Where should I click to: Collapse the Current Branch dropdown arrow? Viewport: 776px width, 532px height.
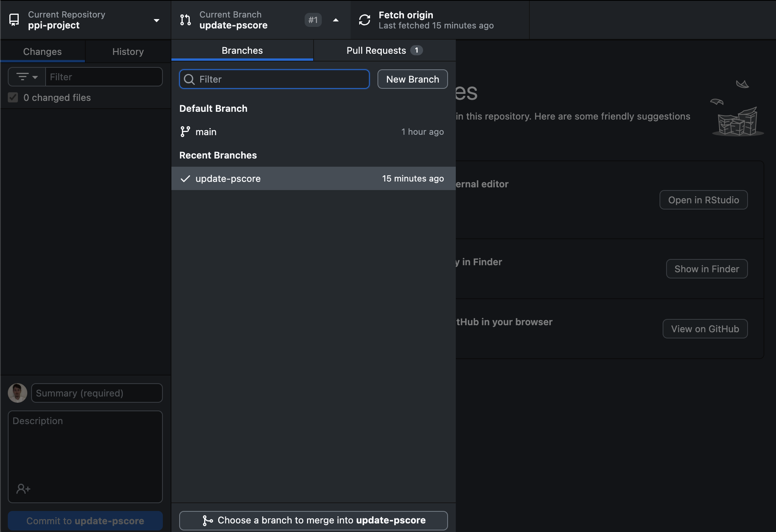point(336,20)
